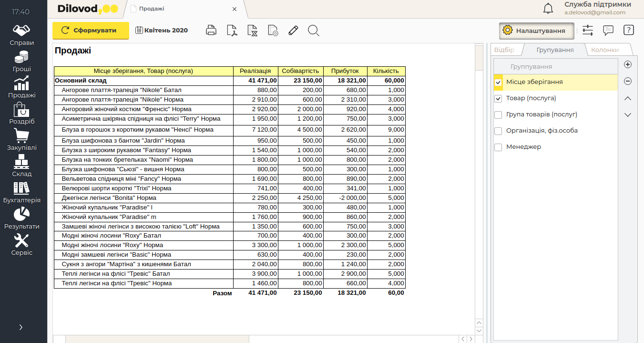Check Менеджер grouping
Image resolution: width=644 pixels, height=343 pixels.
498,147
